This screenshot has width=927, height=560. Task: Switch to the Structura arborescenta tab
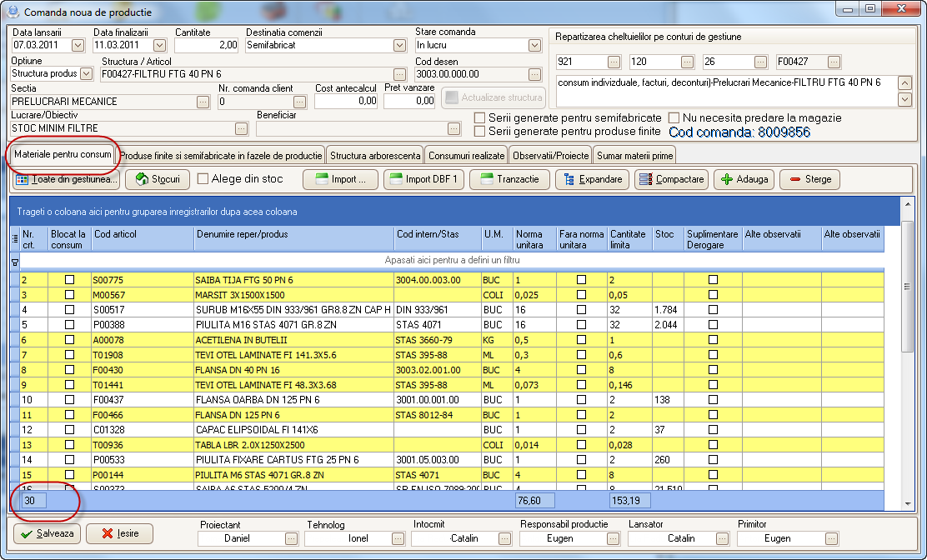[374, 156]
